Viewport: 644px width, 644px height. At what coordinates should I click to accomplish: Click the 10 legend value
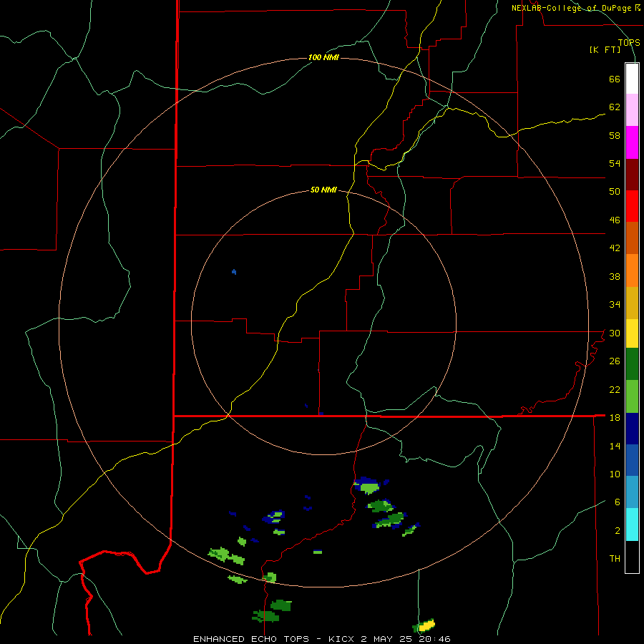coord(615,474)
